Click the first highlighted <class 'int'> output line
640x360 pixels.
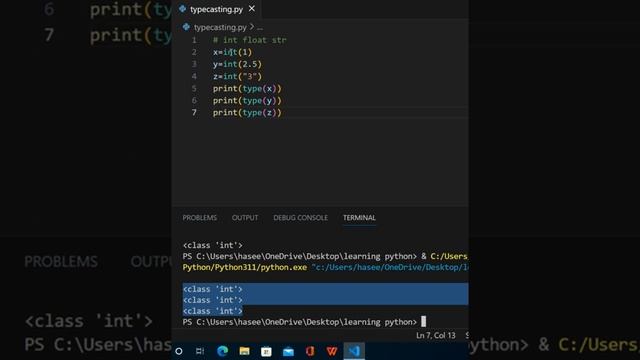pos(213,289)
